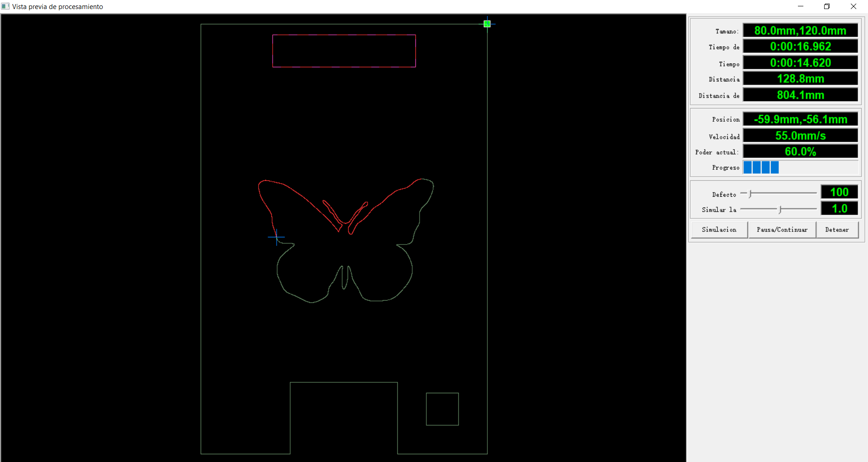Click the Tamano display showing 80.0mm,120.0mm

click(x=800, y=30)
